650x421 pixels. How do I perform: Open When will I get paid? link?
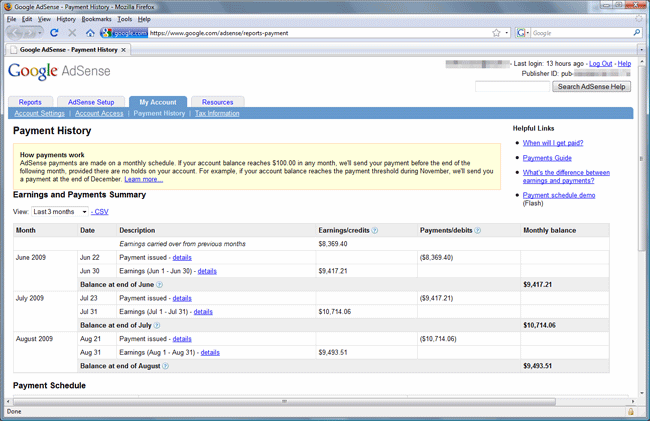[x=553, y=143]
